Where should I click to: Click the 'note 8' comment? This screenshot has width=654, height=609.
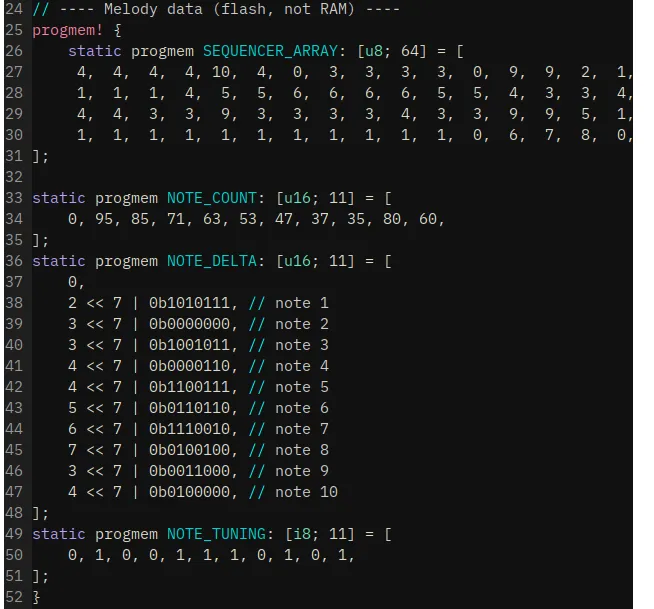[302, 450]
